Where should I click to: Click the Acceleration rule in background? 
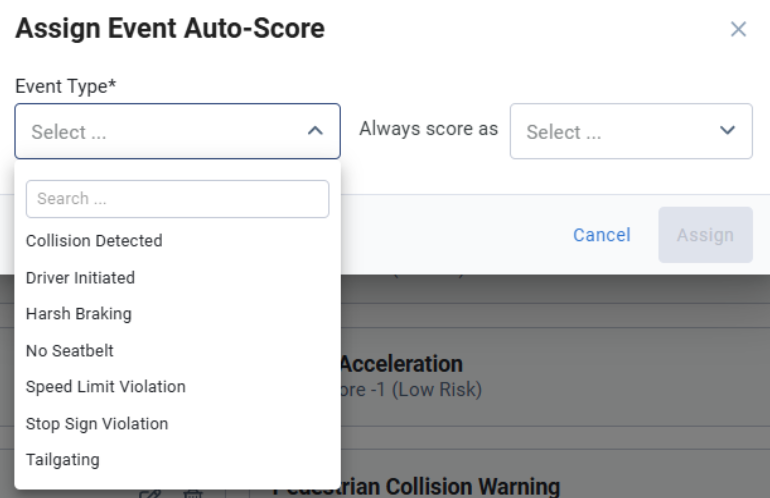(x=402, y=364)
